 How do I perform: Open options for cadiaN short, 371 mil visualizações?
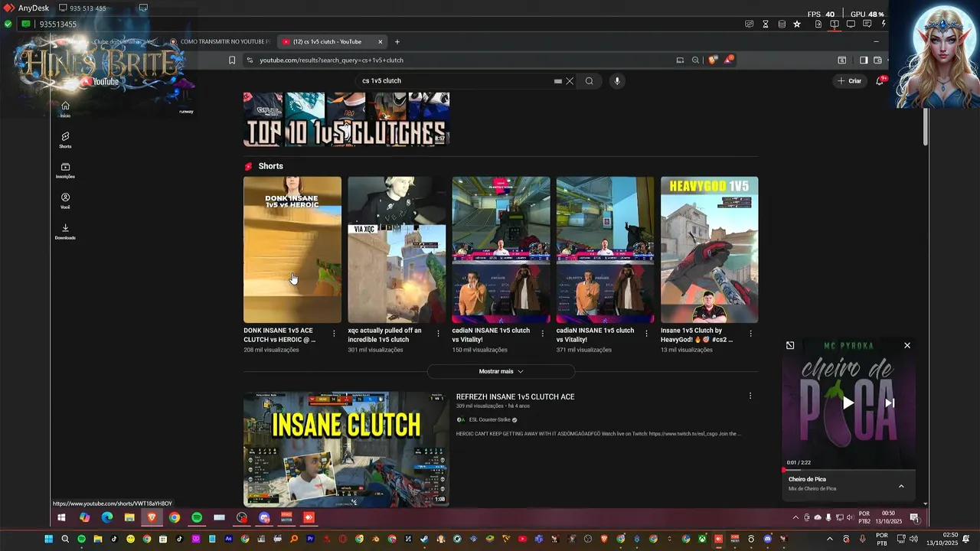point(646,333)
